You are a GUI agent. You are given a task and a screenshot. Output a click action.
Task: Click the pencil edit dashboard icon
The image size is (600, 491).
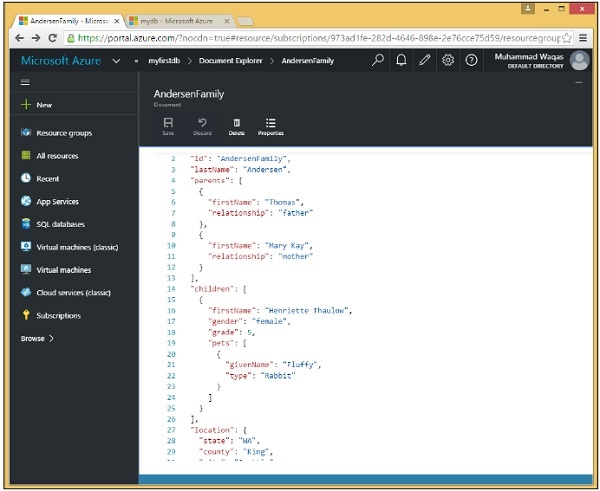(x=425, y=60)
